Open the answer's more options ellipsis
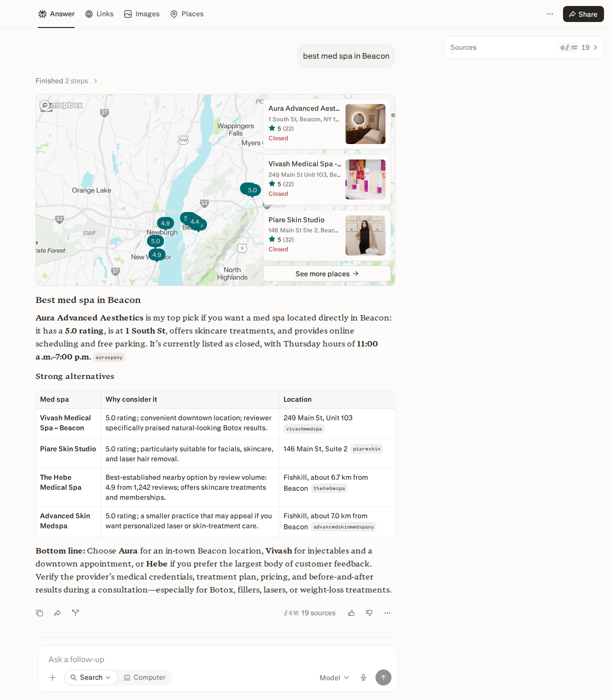 387,613
